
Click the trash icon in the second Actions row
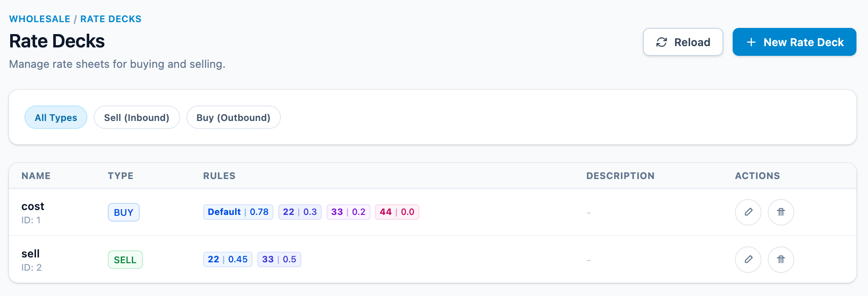click(781, 260)
